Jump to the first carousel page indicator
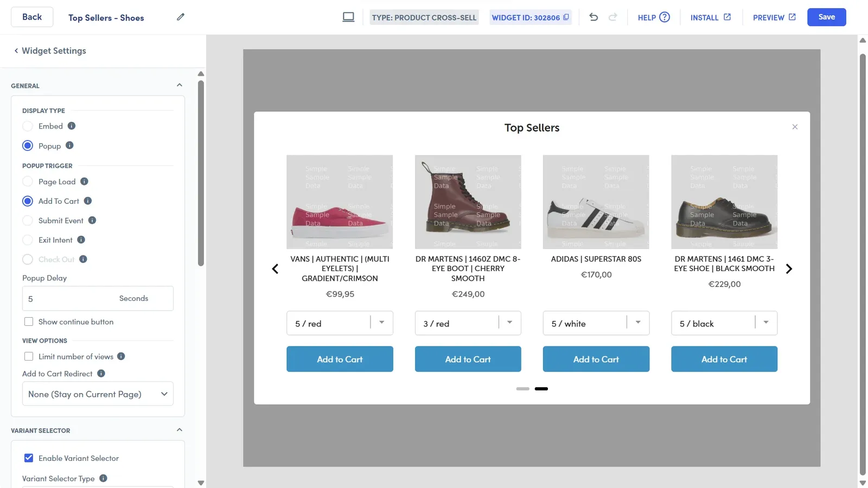 (523, 389)
